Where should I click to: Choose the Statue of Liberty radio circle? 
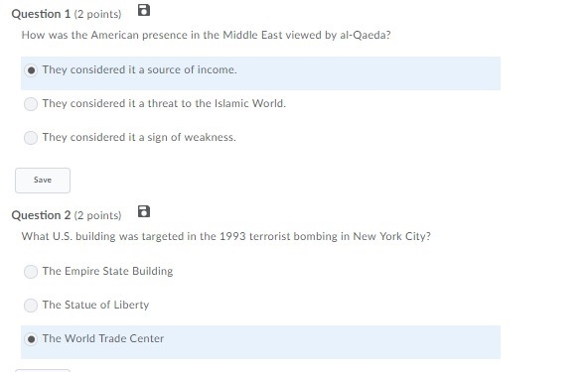click(x=31, y=306)
